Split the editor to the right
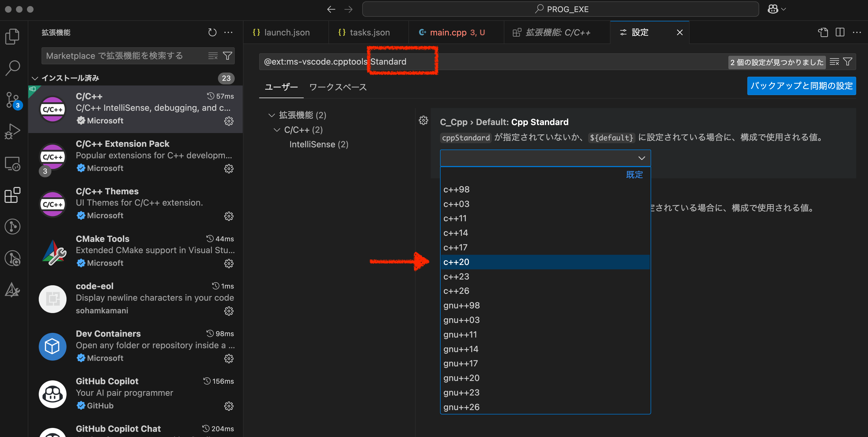Image resolution: width=868 pixels, height=437 pixels. (x=840, y=32)
